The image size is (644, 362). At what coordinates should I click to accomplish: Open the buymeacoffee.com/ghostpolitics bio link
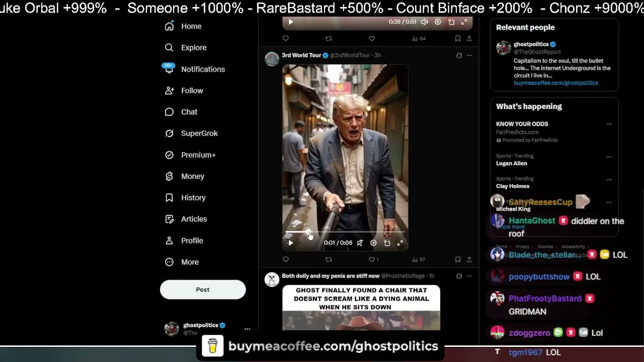click(556, 83)
